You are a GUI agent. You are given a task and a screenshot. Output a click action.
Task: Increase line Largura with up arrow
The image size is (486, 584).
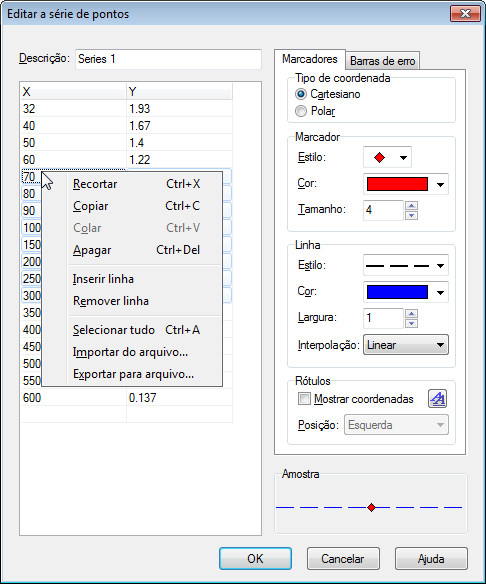pyautogui.click(x=411, y=314)
